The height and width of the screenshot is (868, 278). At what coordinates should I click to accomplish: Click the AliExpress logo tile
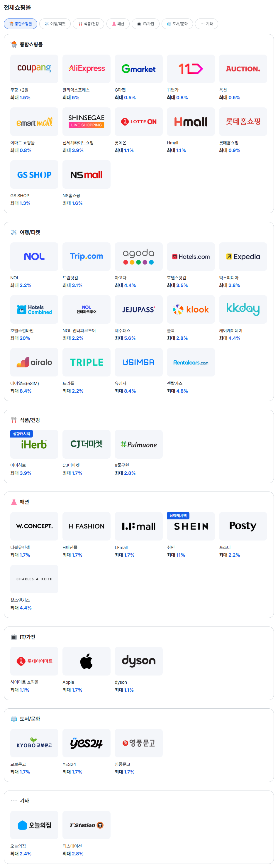pos(86,69)
